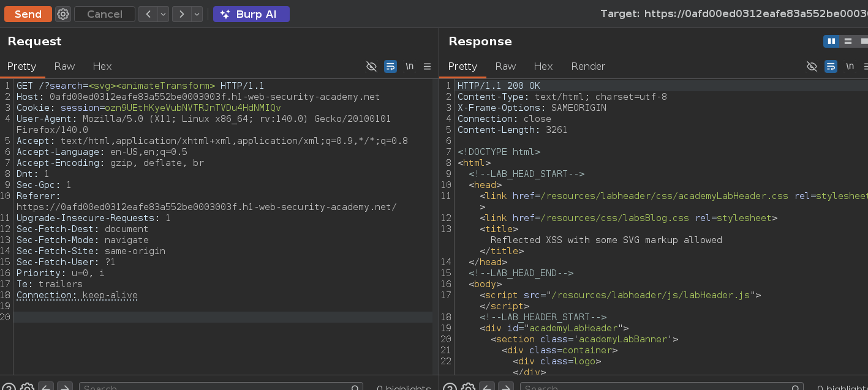The image size is (868, 390).
Task: Focus the Response search field
Action: coord(662,387)
